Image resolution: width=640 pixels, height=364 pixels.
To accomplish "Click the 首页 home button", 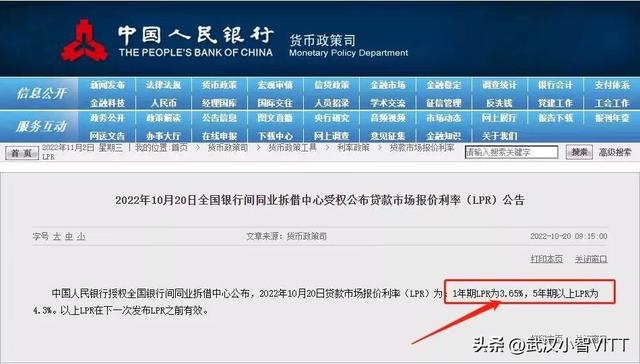I will [x=22, y=153].
